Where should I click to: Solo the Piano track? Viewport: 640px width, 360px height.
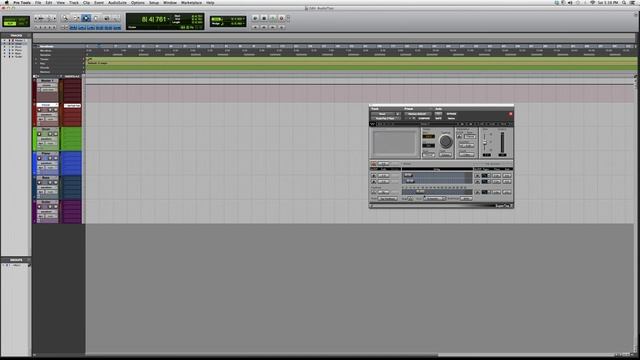(51, 158)
